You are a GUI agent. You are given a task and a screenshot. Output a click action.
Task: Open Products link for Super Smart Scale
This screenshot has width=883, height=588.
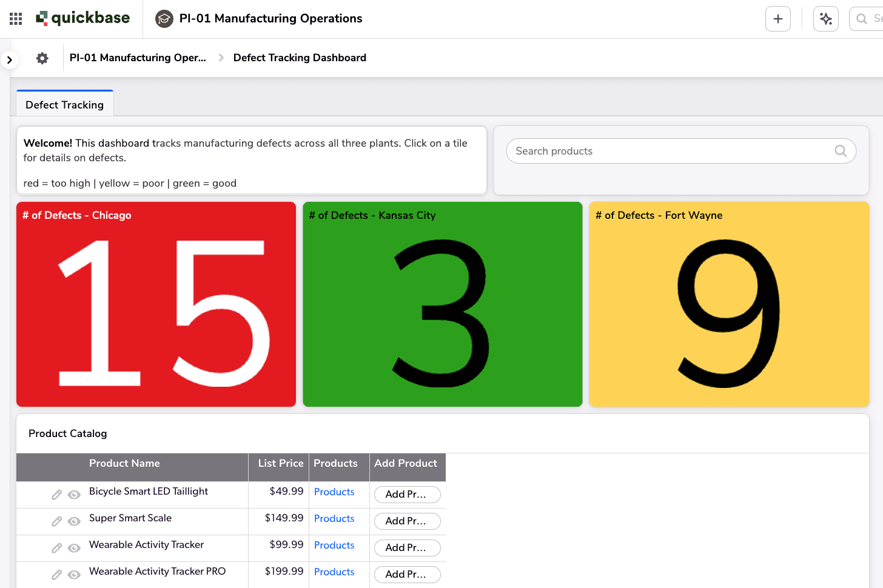[334, 519]
